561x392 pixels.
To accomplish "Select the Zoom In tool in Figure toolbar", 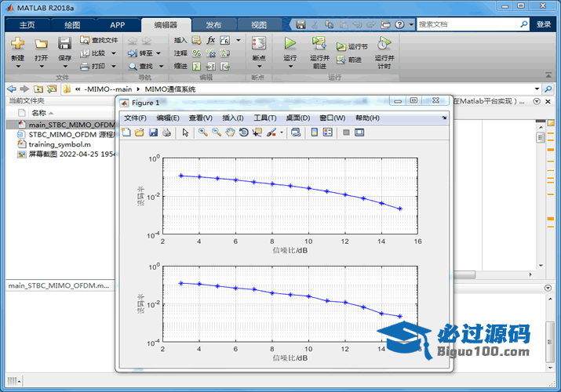I will pos(202,132).
